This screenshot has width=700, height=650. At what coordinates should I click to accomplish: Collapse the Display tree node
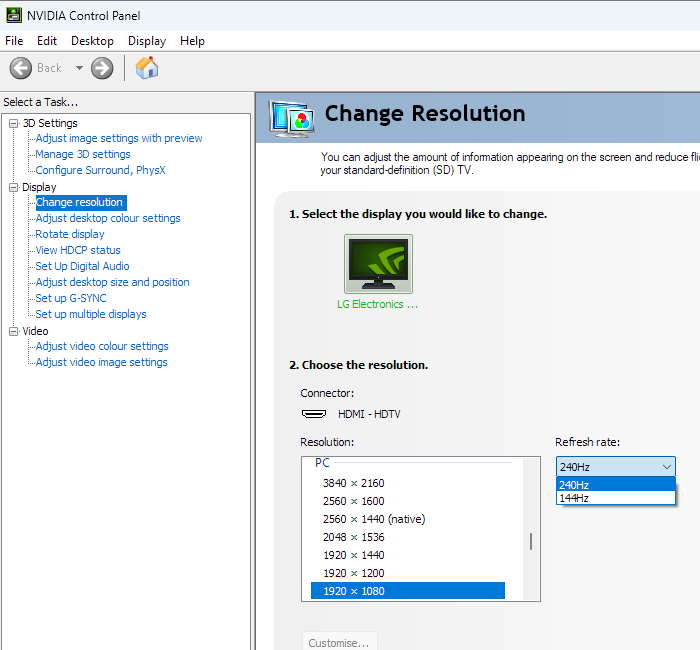[x=14, y=187]
